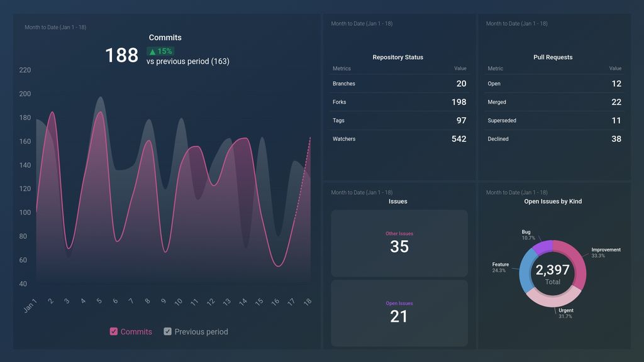
Task: Toggle the Commits legend checkbox
Action: (x=114, y=331)
